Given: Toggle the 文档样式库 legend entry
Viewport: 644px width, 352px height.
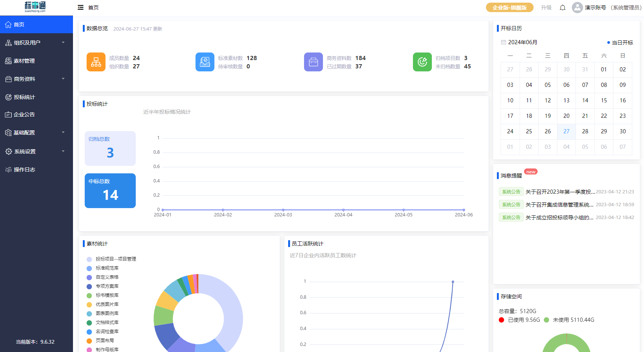Looking at the screenshot, I should (102, 323).
